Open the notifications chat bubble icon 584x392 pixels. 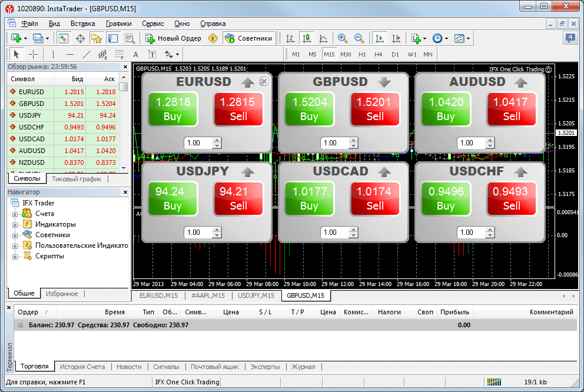(570, 38)
